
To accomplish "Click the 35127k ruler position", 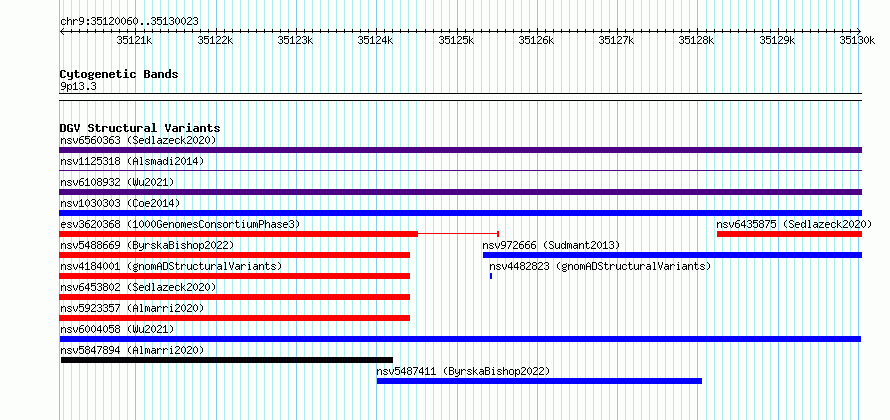I will click(617, 40).
